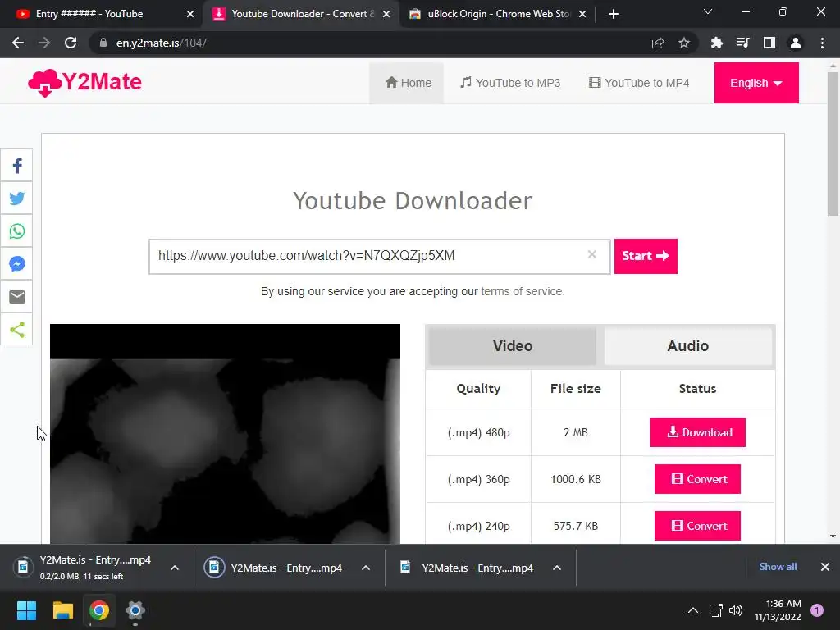840x630 pixels.
Task: Click the '575.7 KB' file size cell
Action: (x=575, y=526)
